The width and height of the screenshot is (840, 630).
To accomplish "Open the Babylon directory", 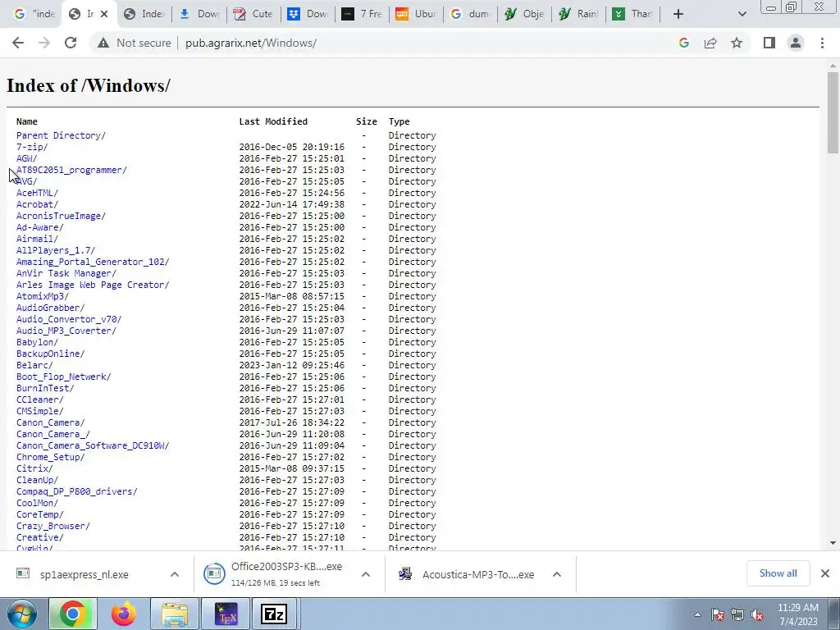I will point(37,342).
